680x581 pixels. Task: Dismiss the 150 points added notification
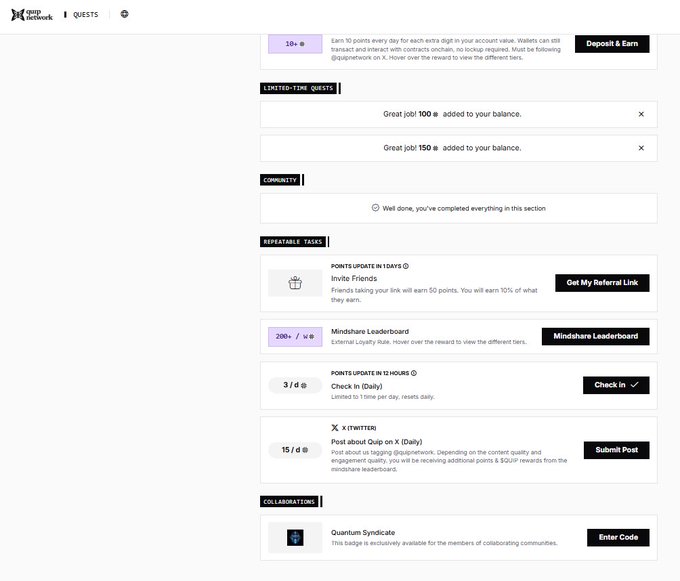pos(641,148)
